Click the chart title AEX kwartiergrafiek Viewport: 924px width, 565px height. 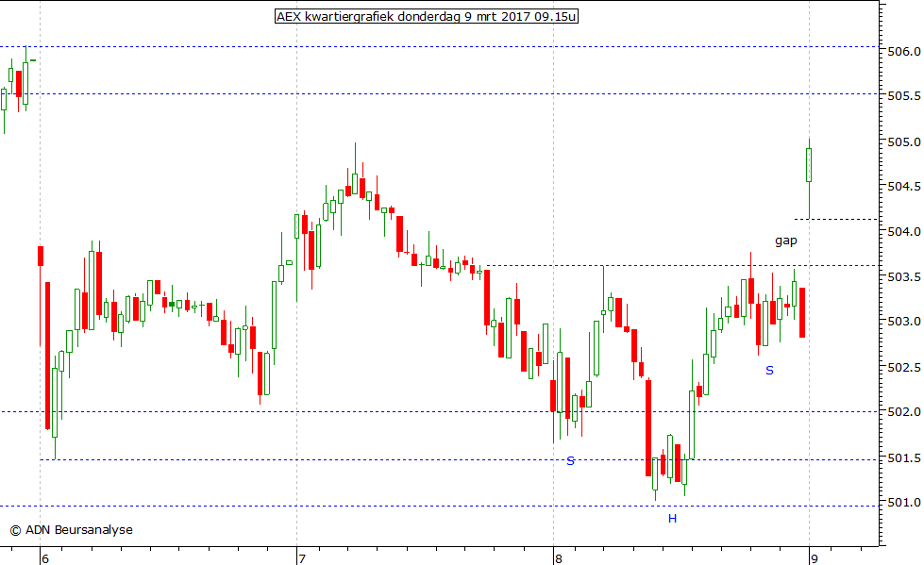pyautogui.click(x=426, y=16)
